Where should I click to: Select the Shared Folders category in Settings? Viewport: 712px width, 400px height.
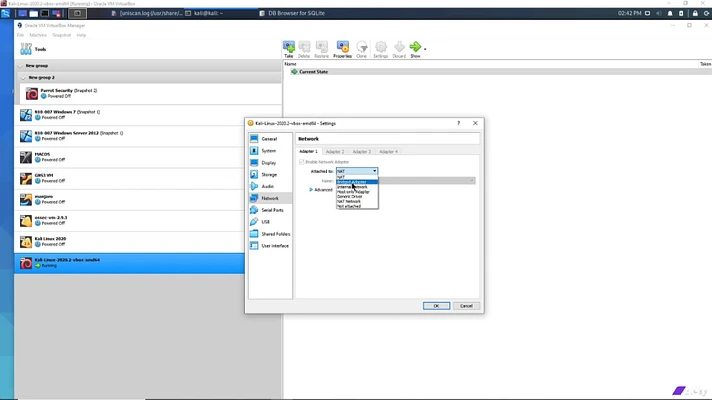click(x=270, y=234)
